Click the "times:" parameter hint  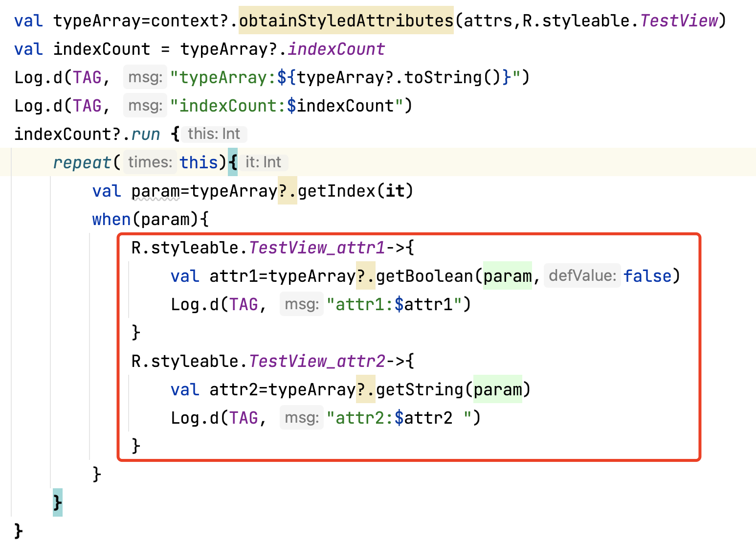(x=150, y=162)
